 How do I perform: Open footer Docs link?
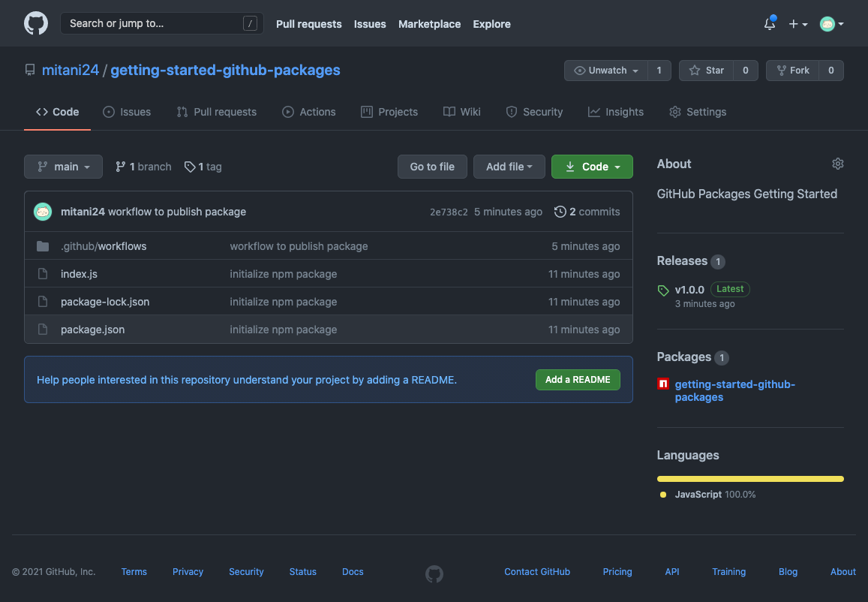pos(353,571)
